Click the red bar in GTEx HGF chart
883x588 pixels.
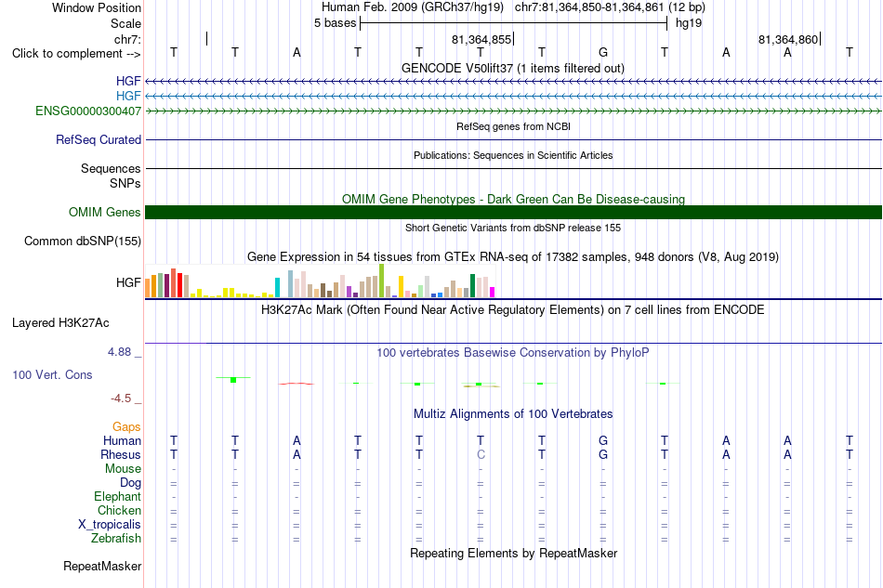coord(179,285)
